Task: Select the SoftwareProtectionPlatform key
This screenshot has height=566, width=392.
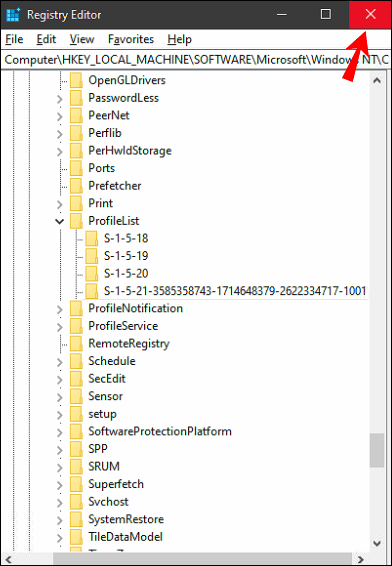Action: click(x=160, y=431)
